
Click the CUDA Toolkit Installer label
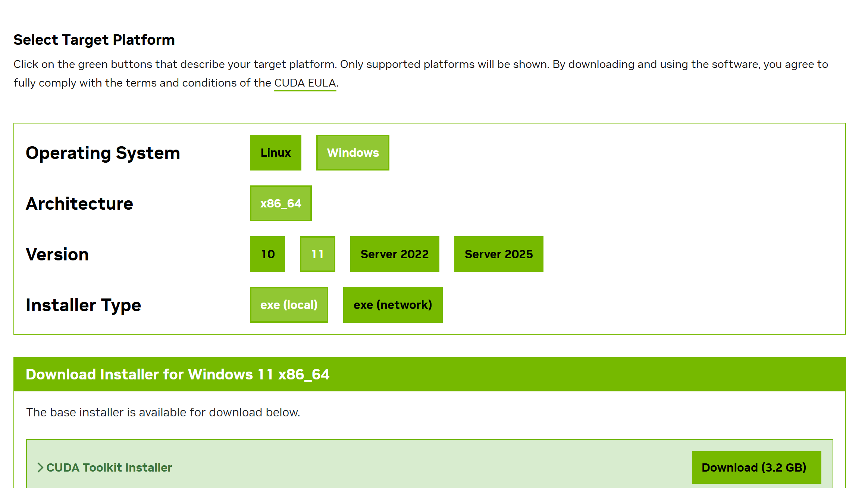[109, 467]
